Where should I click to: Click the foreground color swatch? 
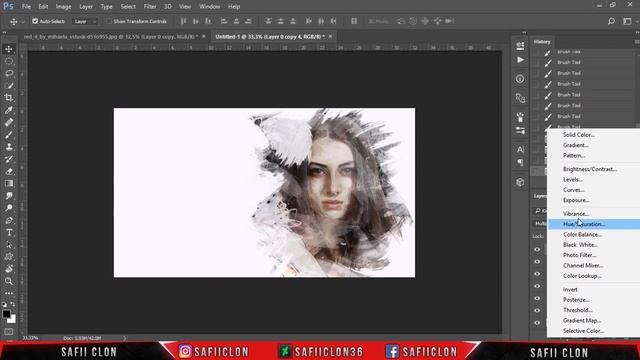pyautogui.click(x=6, y=314)
